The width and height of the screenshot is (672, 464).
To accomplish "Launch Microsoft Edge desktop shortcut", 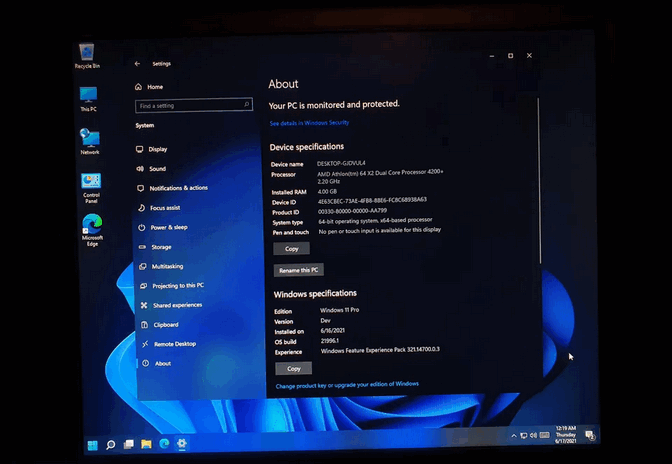I will [x=92, y=230].
